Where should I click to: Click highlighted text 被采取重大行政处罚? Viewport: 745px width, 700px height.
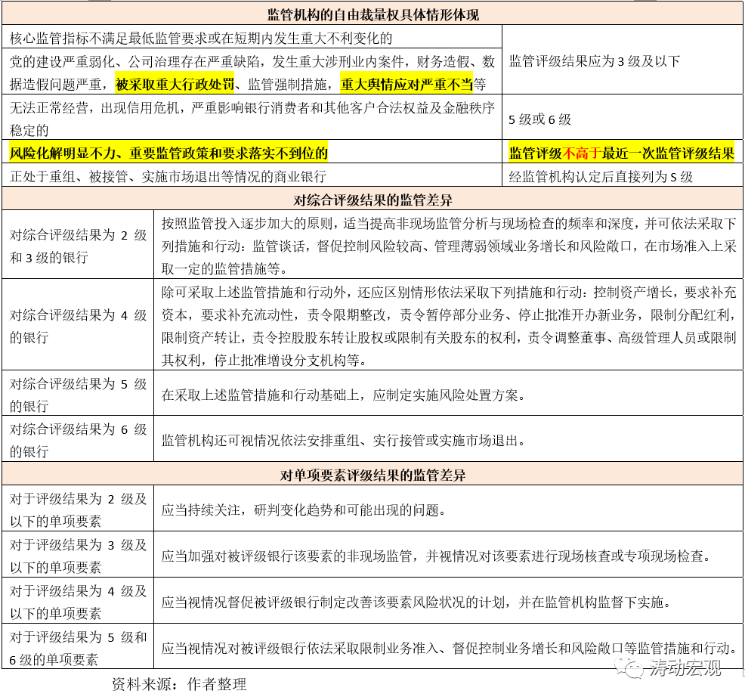pos(174,83)
